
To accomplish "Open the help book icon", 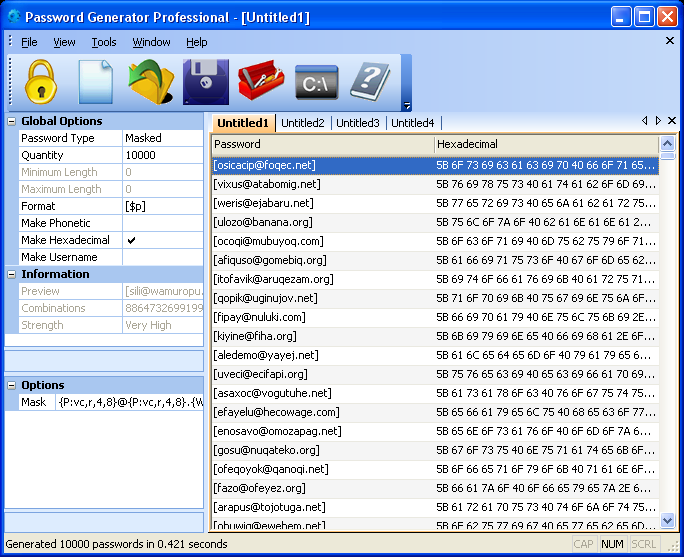I will click(x=370, y=82).
